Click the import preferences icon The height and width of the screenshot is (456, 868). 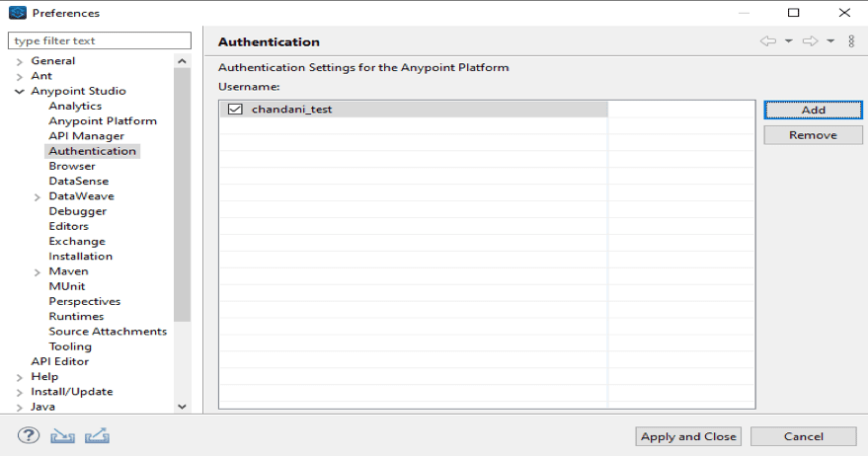[62, 436]
